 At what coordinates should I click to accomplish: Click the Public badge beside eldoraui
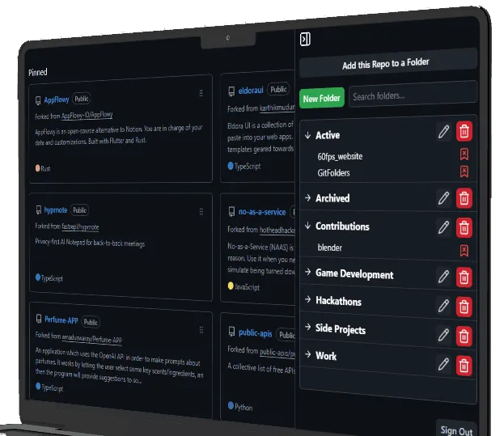278,89
